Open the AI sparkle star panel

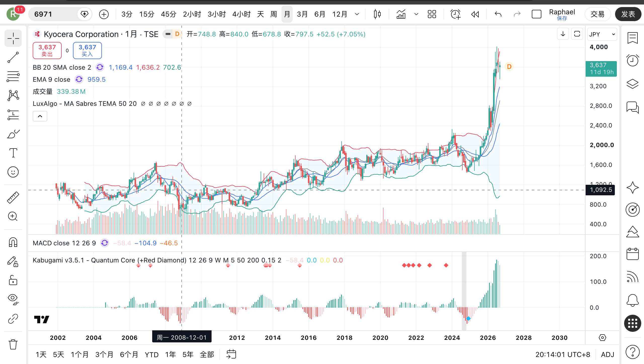[632, 188]
